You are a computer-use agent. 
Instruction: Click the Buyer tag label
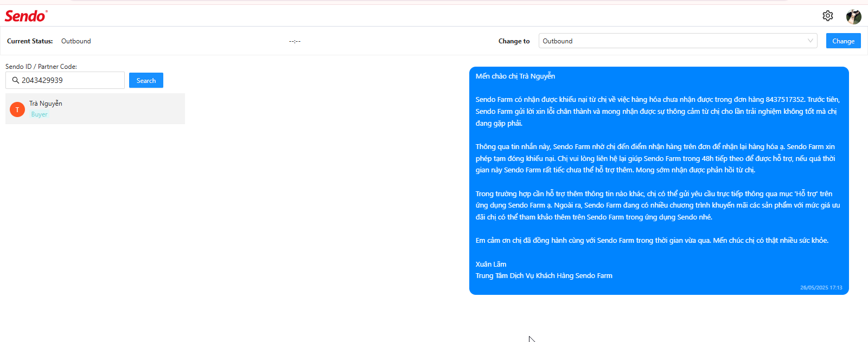click(39, 114)
